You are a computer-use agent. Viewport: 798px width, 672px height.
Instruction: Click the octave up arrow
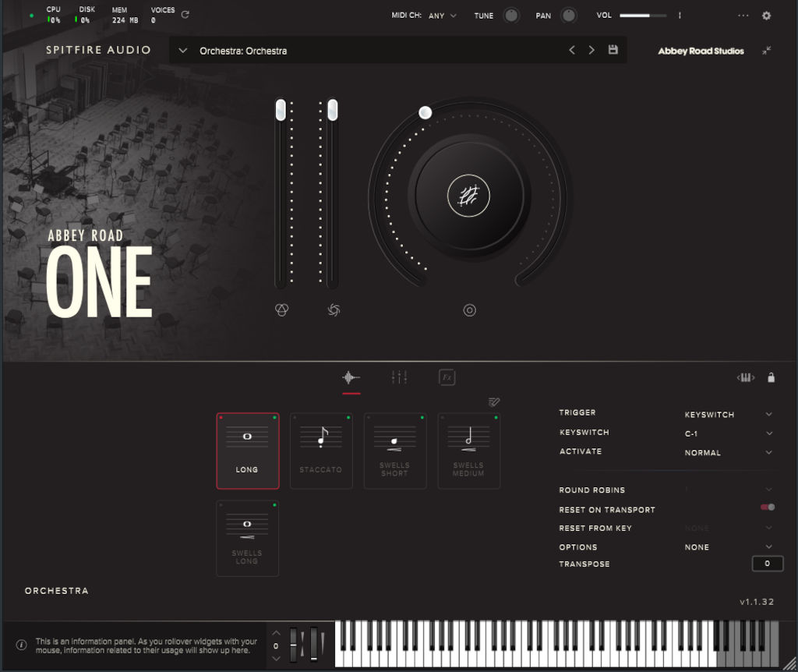coord(276,633)
